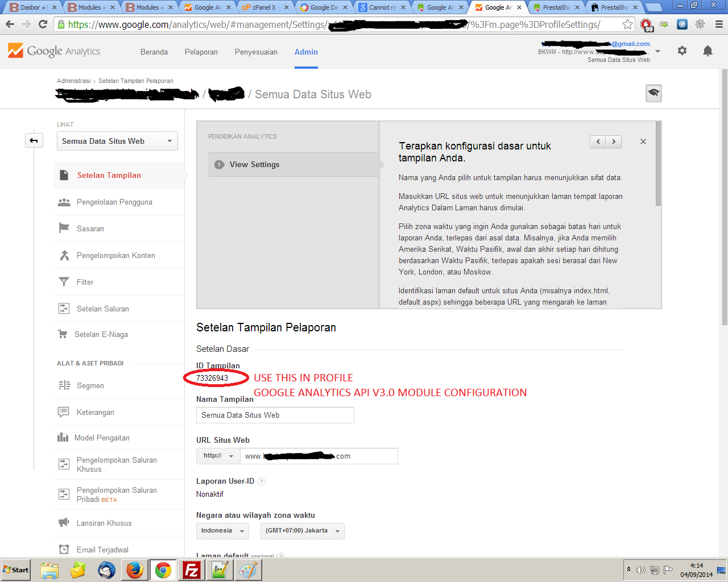Click the browser reload icon
728x582 pixels.
click(x=43, y=24)
